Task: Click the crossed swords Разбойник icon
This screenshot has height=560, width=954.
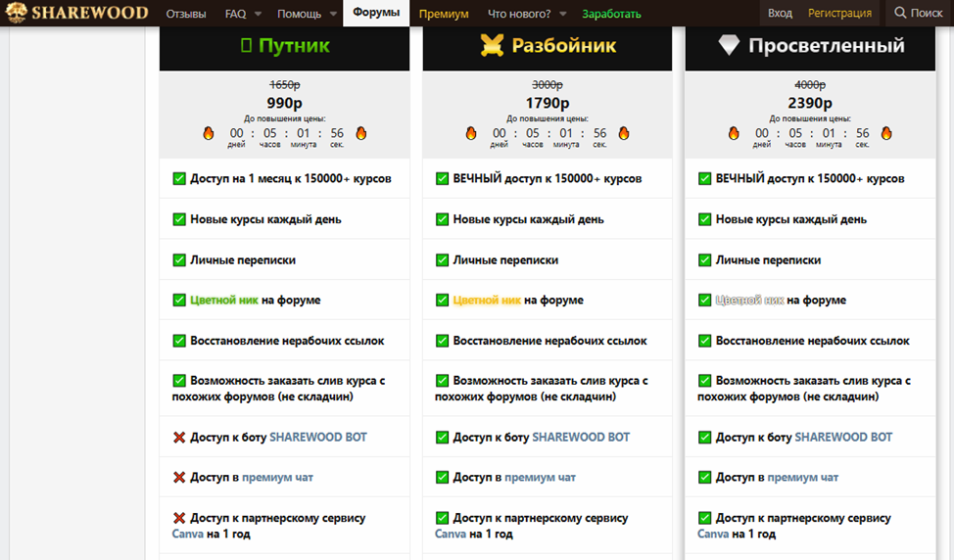Action: coord(492,45)
